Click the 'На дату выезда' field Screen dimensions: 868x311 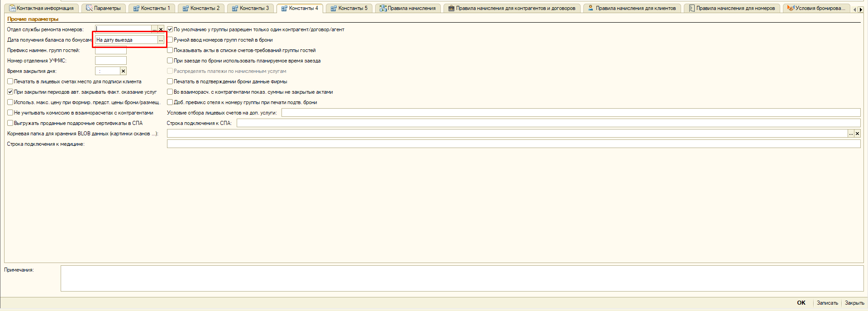tap(126, 40)
